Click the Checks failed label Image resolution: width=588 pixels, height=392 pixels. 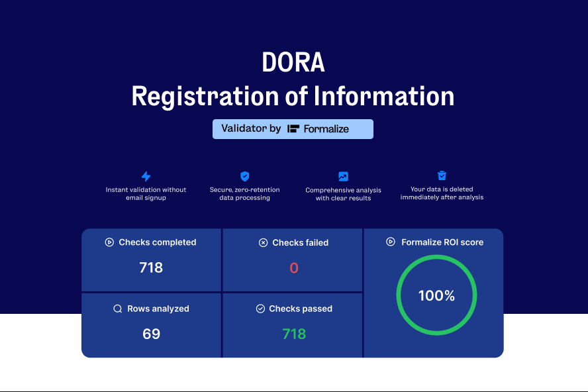[x=301, y=243]
